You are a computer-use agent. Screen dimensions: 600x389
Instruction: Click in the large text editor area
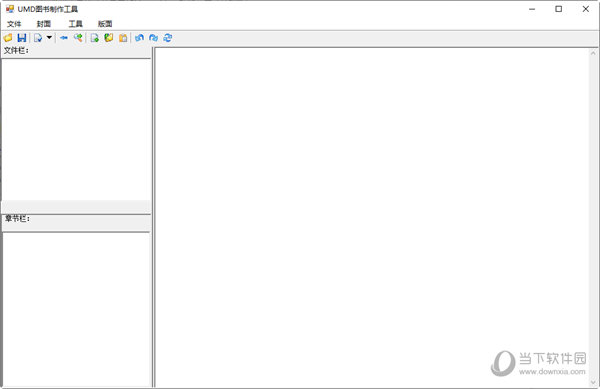click(x=372, y=217)
